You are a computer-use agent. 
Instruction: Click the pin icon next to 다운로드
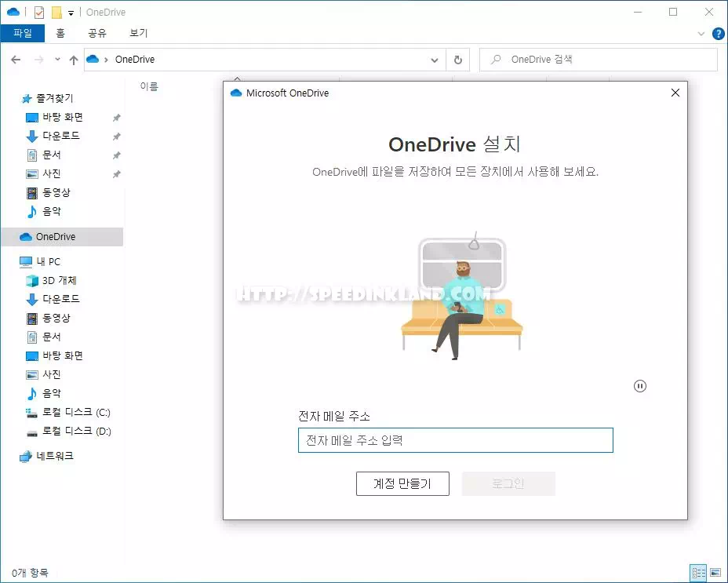[x=117, y=137]
